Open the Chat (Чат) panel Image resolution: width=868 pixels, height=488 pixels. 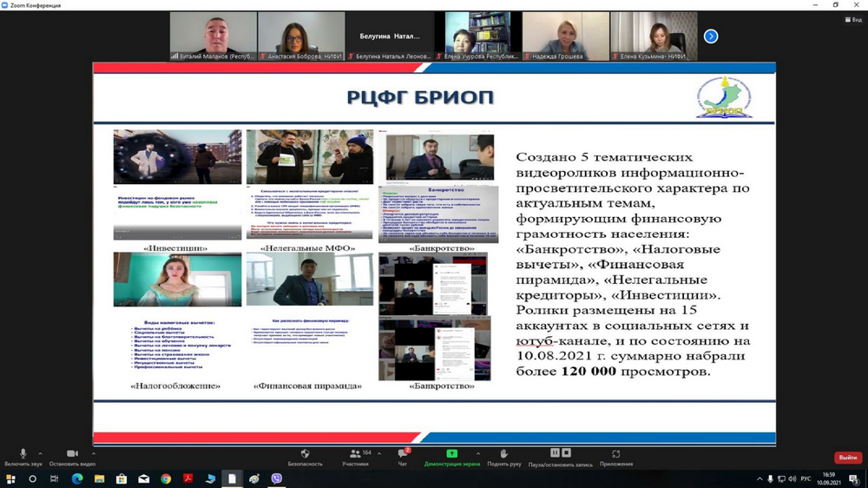pos(403,454)
